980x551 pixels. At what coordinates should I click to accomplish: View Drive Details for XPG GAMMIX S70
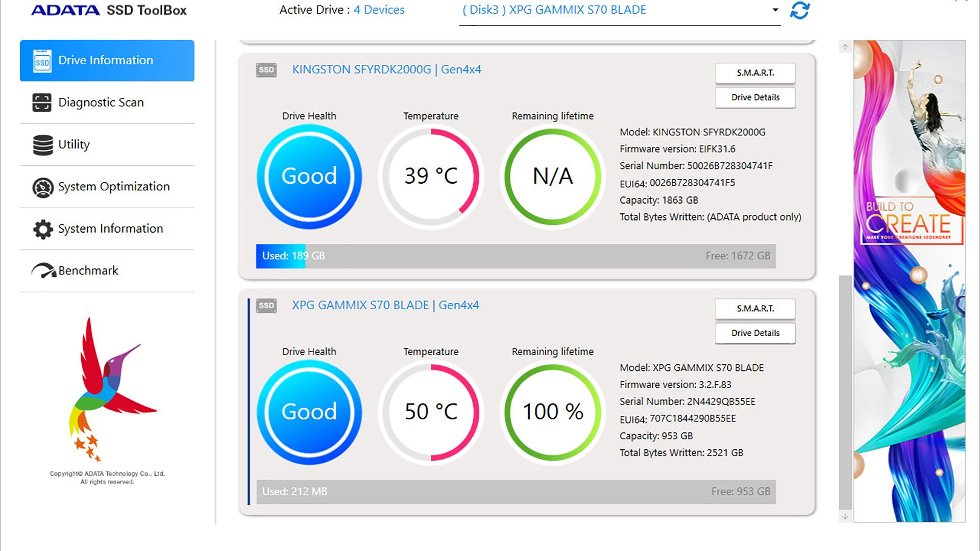(755, 333)
